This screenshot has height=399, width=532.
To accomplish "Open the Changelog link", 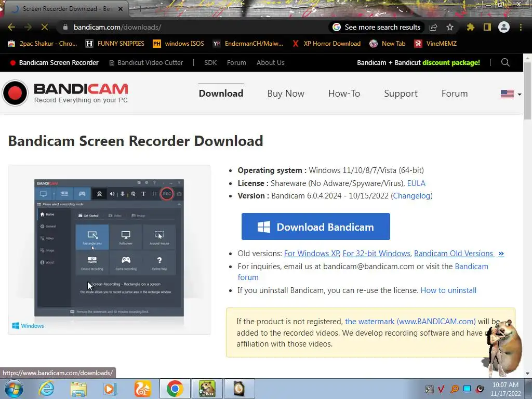I will pyautogui.click(x=412, y=196).
